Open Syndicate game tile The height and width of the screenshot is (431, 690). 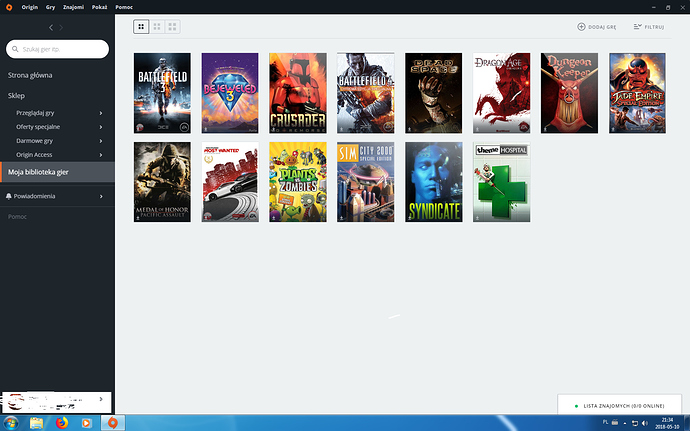[x=433, y=182]
